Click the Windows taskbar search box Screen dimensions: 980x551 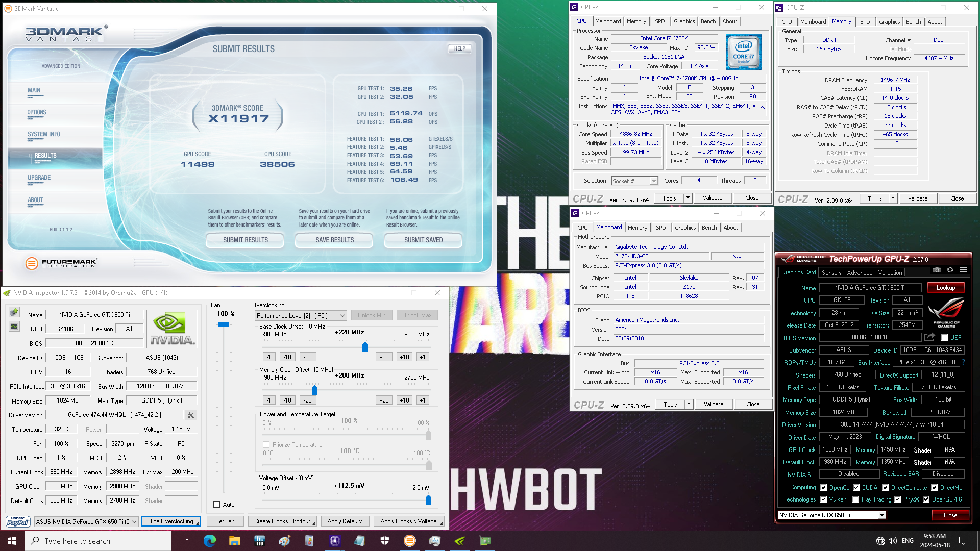[x=98, y=541]
